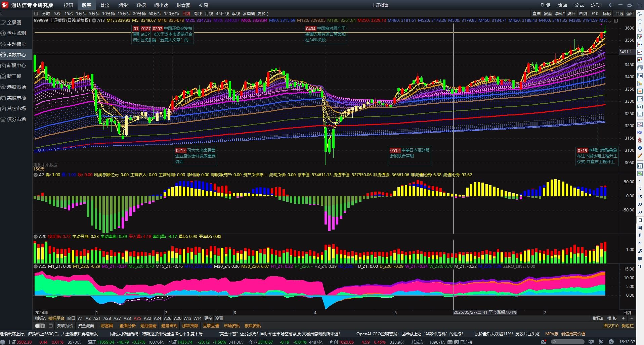
Task: Click the pencil draw icon in right sidebar
Action: pyautogui.click(x=640, y=156)
